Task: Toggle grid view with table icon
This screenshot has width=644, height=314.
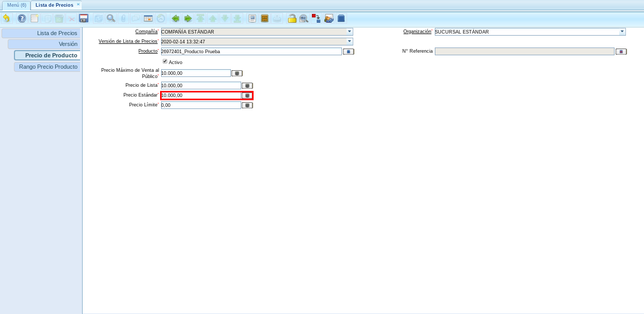Action: click(148, 19)
